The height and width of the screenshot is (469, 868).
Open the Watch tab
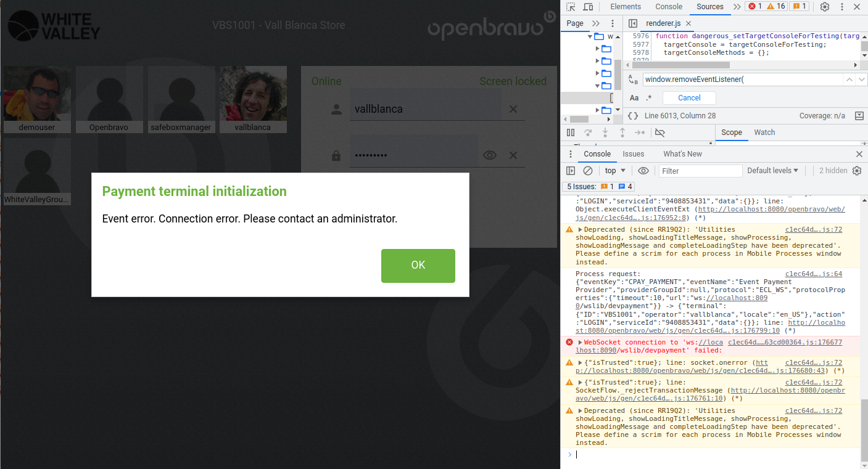(764, 133)
